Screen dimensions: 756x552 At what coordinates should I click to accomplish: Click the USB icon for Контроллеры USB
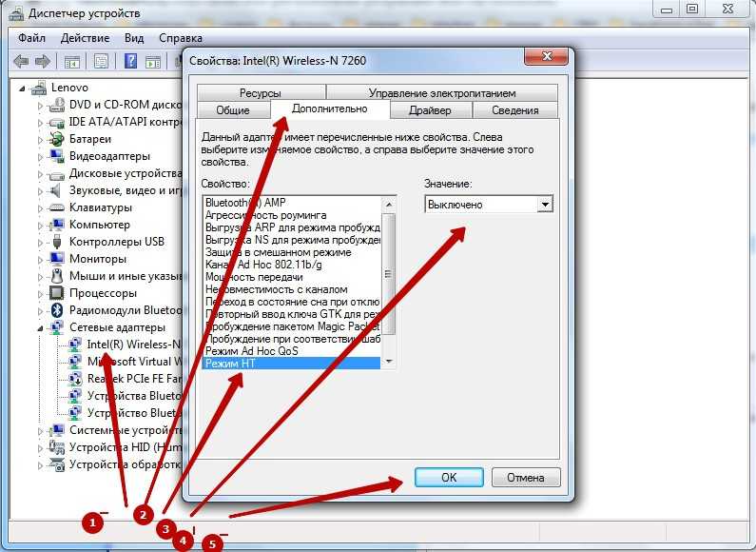pyautogui.click(x=57, y=241)
